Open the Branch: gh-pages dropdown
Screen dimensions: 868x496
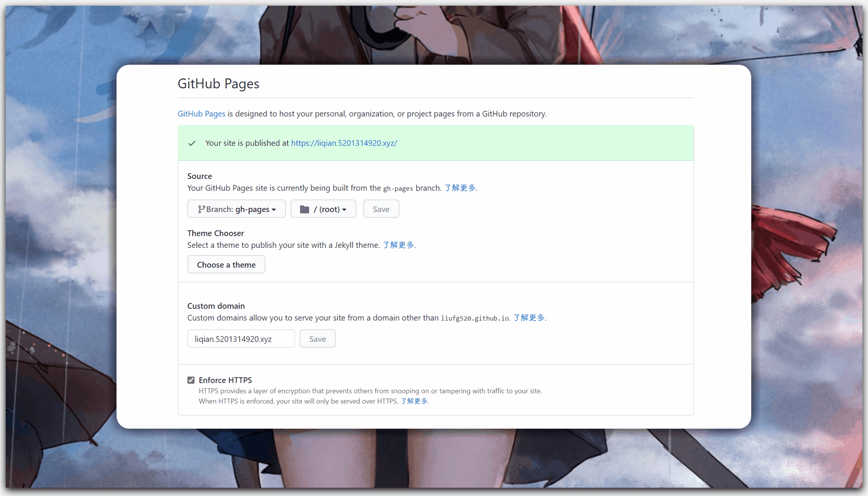click(236, 209)
